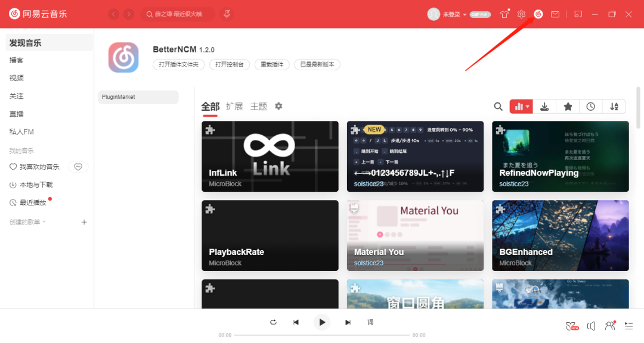Image resolution: width=644 pixels, height=343 pixels.
Task: Go forward with the right arrow button
Action: (129, 14)
